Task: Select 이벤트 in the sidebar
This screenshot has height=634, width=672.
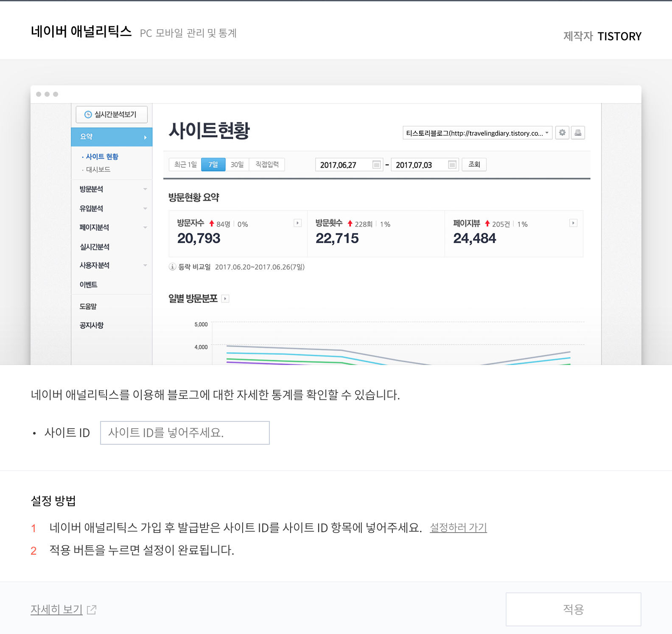Action: point(88,285)
